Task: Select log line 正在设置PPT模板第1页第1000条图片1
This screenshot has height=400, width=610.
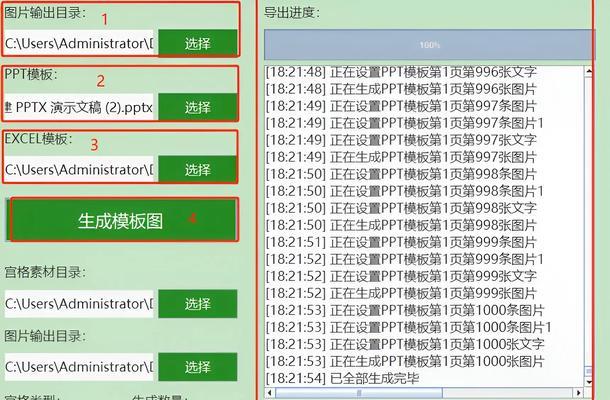Action: [408, 327]
